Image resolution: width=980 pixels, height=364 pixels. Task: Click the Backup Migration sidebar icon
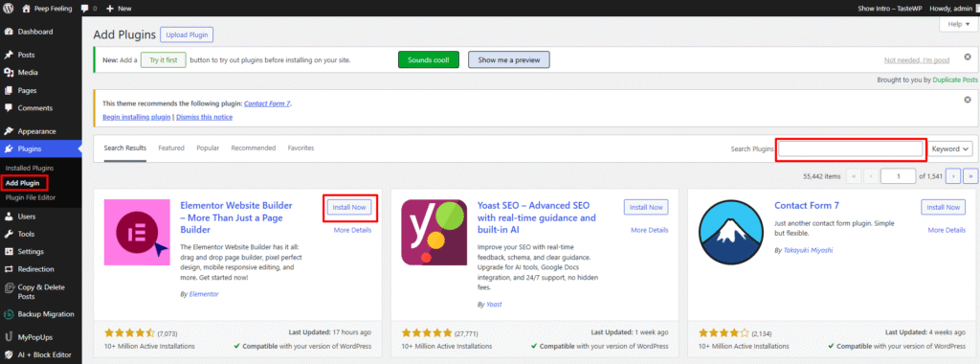coord(9,314)
